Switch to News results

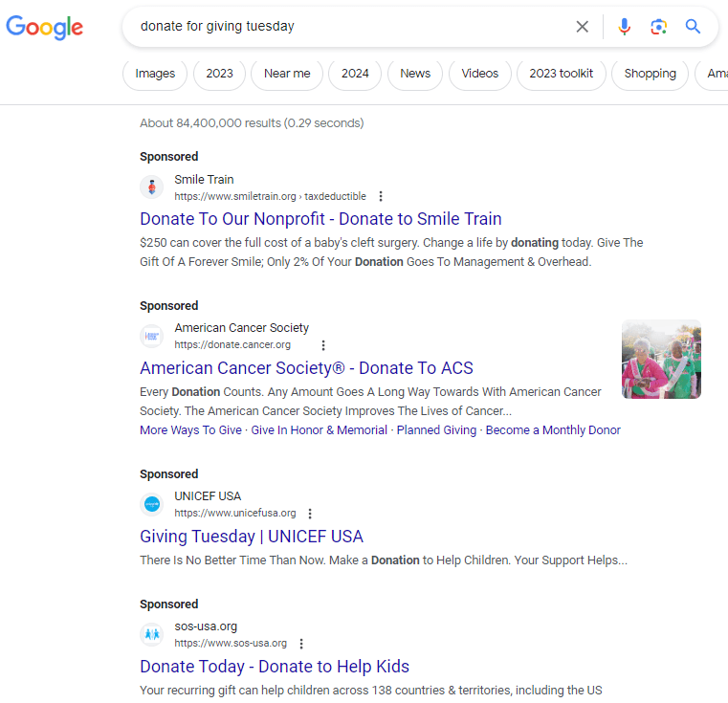tap(415, 74)
